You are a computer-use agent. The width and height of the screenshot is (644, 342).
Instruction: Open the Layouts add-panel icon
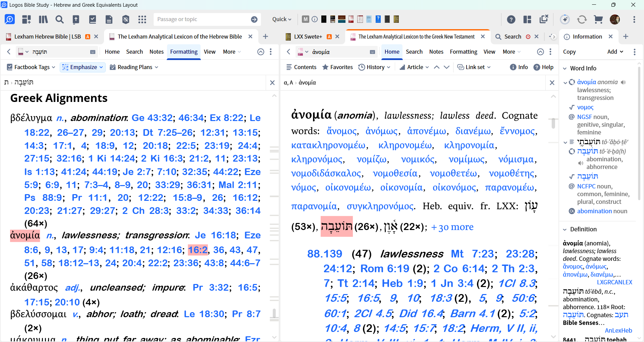click(26, 19)
